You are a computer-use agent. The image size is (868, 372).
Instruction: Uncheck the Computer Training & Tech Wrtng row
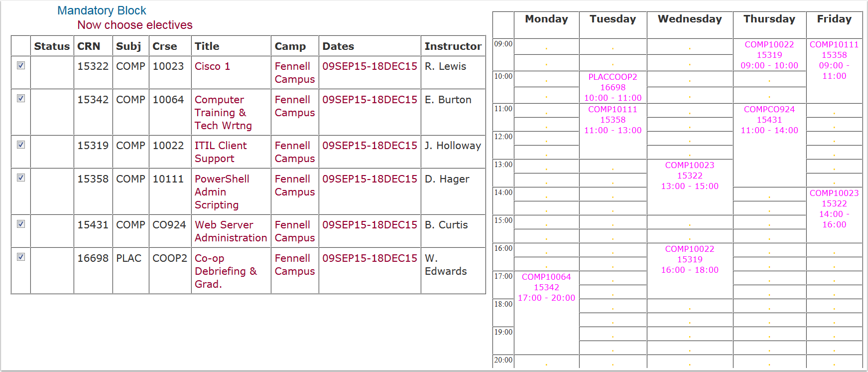pos(21,98)
